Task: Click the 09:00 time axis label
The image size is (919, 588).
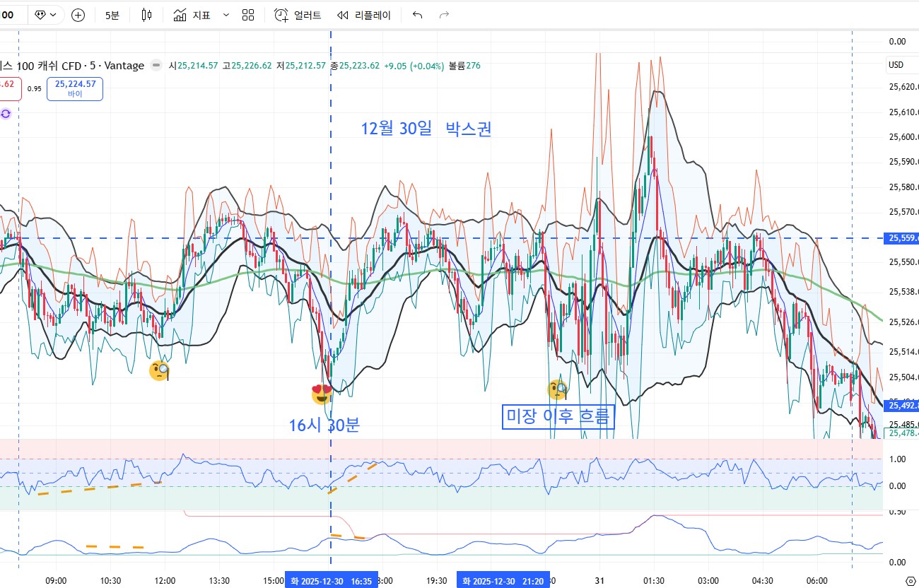Action: tap(56, 581)
